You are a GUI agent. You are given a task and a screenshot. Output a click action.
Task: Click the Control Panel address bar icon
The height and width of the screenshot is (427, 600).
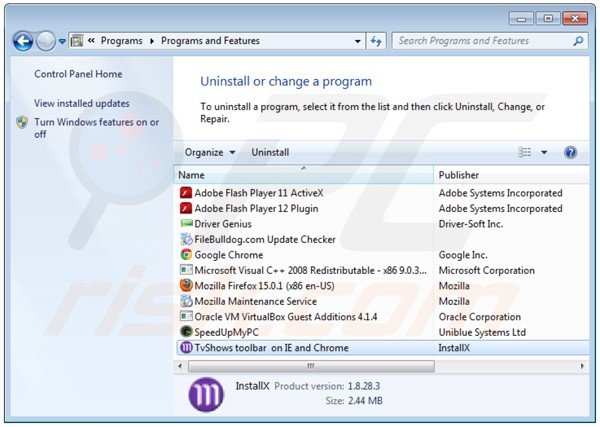click(77, 41)
